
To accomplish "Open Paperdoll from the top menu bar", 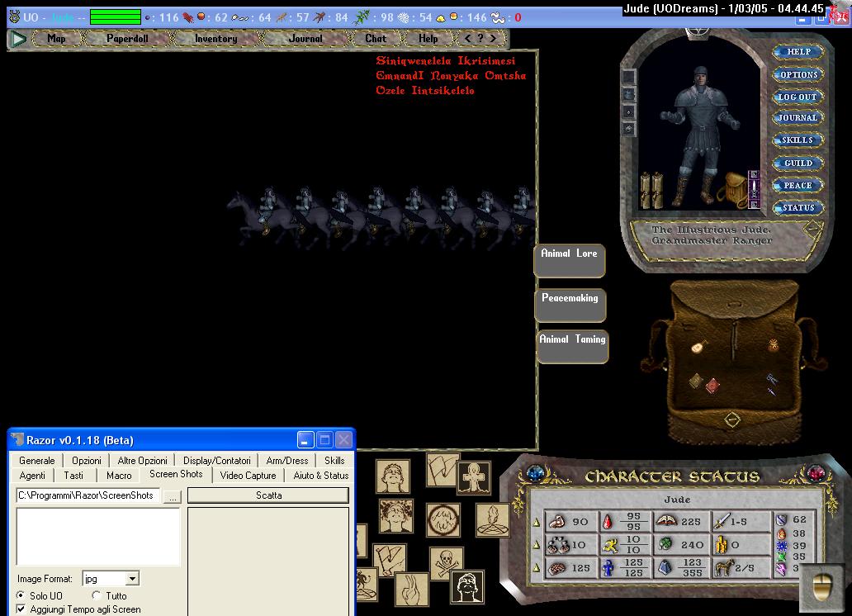I will pos(127,39).
